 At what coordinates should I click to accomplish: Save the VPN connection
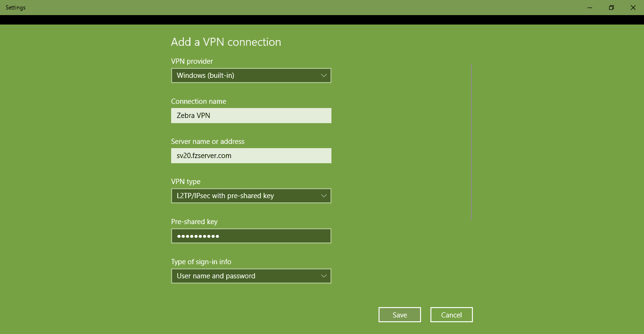click(x=399, y=315)
